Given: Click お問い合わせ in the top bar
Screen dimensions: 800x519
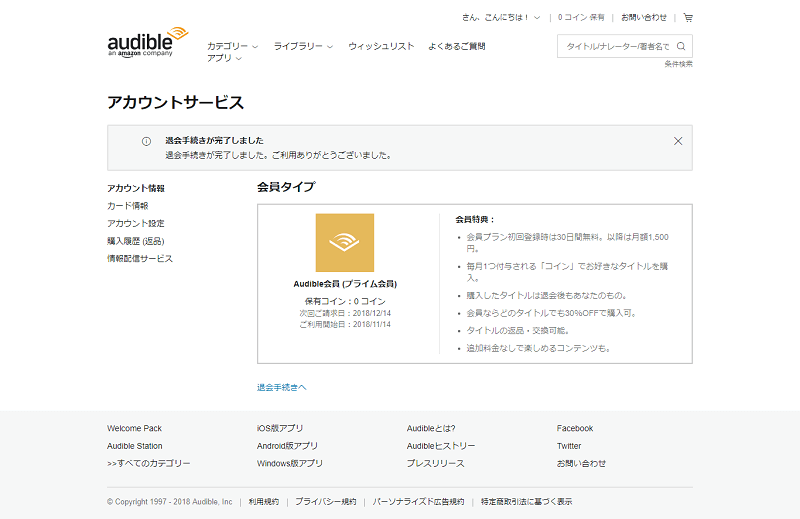Looking at the screenshot, I should pos(644,17).
